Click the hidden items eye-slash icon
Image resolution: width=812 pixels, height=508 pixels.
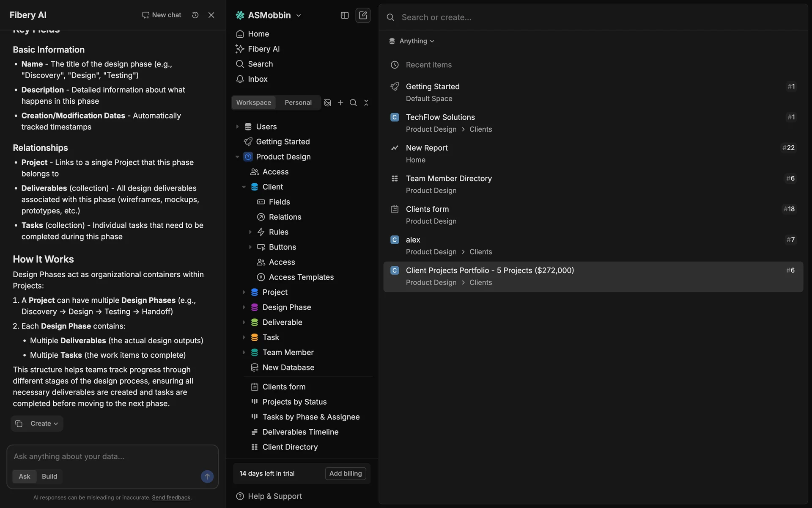coord(327,103)
